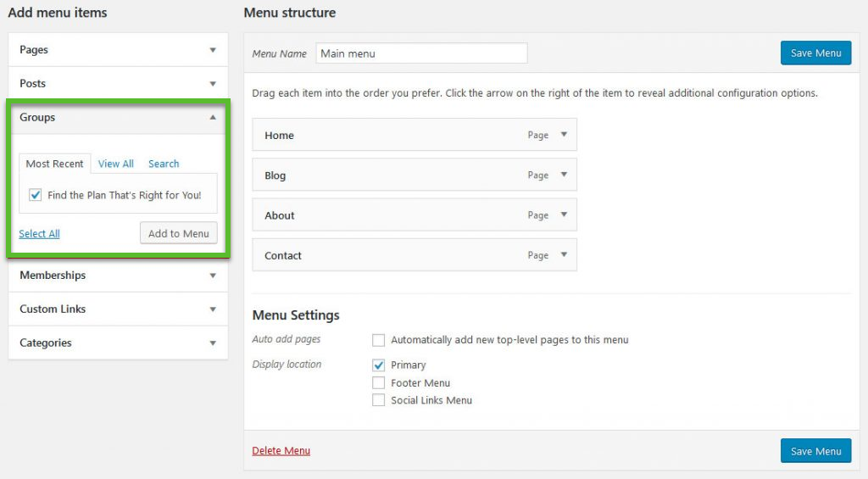Image resolution: width=868 pixels, height=479 pixels.
Task: Expand the Posts panel arrow
Action: click(x=213, y=84)
